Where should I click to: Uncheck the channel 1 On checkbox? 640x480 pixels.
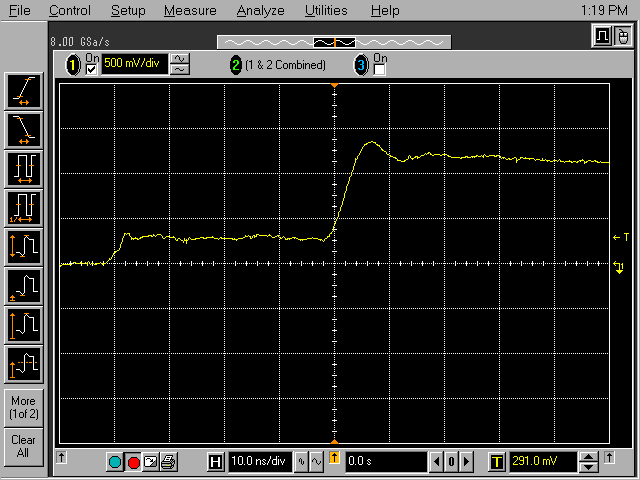click(x=91, y=69)
